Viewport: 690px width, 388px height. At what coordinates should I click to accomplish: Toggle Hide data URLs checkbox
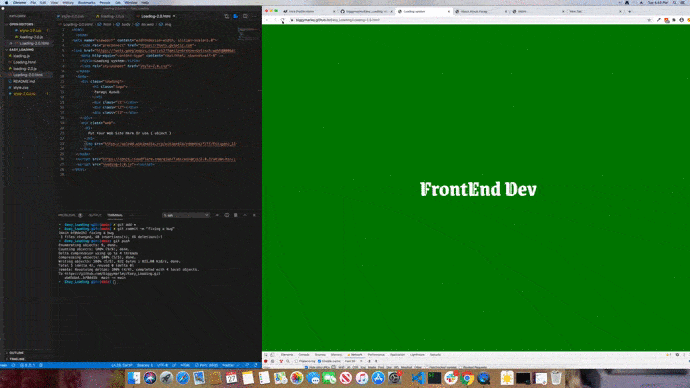[306, 367]
